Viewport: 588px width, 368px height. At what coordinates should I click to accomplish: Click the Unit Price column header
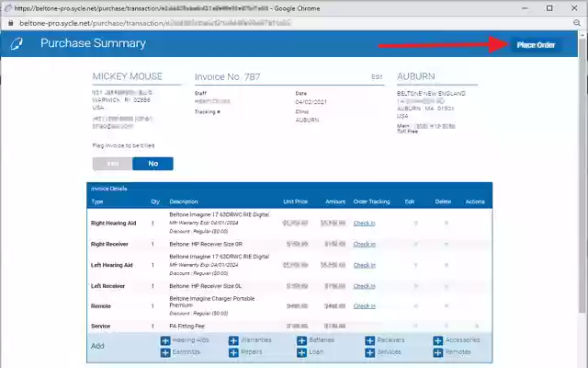(295, 201)
